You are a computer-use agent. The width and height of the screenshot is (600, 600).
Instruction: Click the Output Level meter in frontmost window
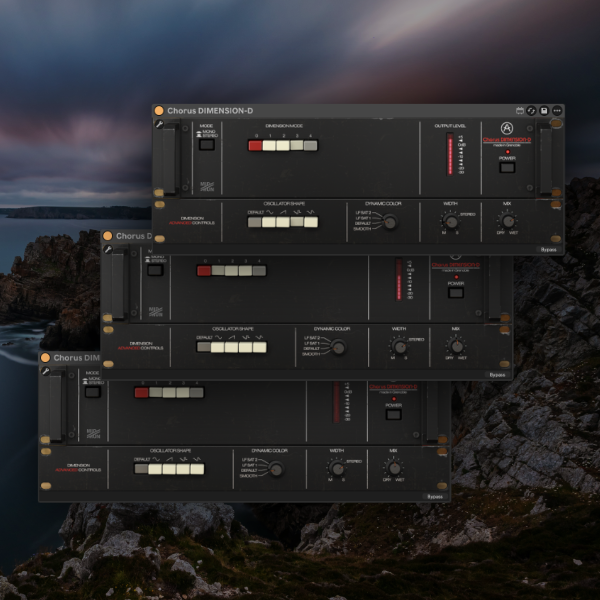pyautogui.click(x=450, y=155)
